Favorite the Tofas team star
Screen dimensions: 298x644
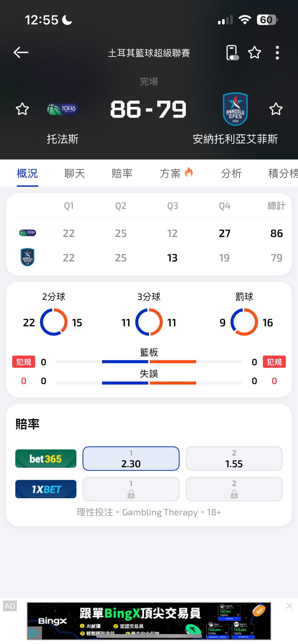(22, 109)
